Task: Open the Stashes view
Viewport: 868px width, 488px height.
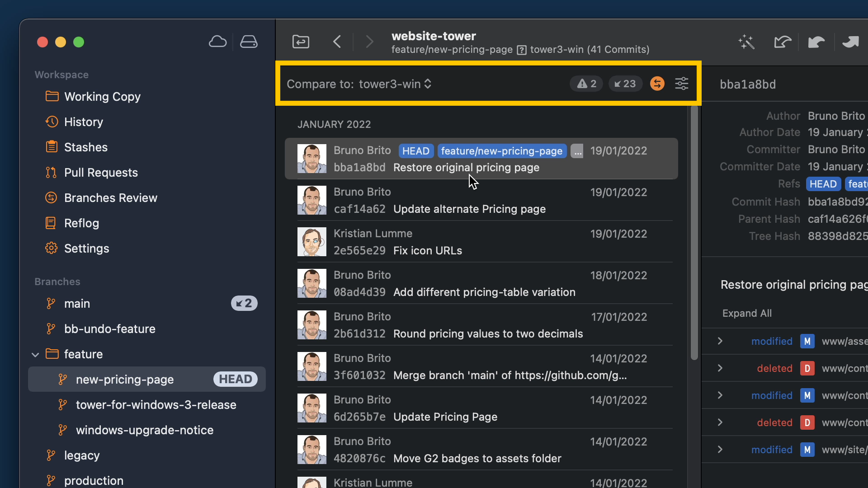Action: point(85,147)
